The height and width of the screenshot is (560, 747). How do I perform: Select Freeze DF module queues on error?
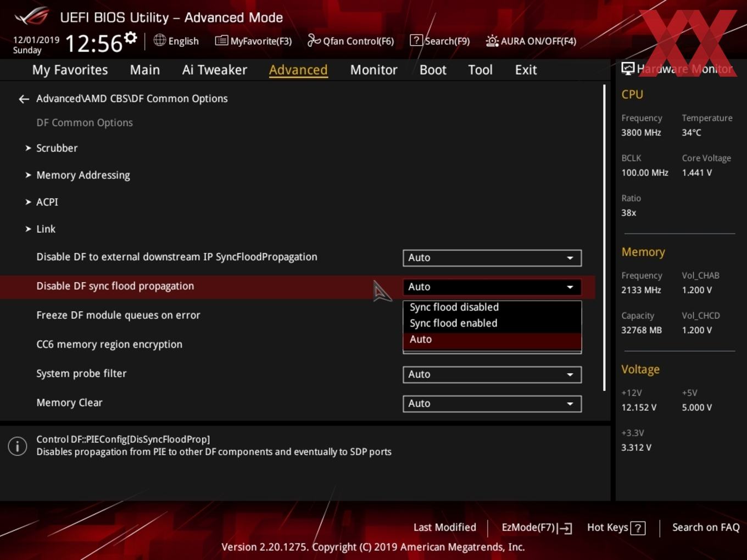pyautogui.click(x=118, y=315)
